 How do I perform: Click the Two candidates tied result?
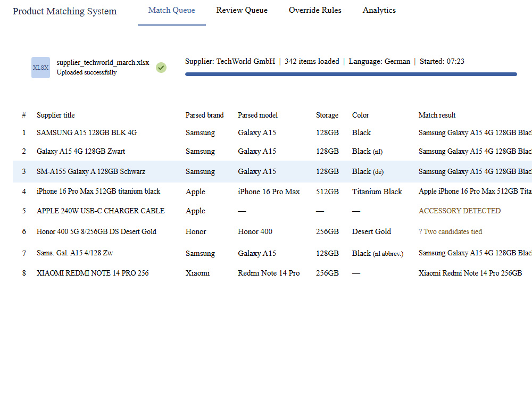click(450, 232)
